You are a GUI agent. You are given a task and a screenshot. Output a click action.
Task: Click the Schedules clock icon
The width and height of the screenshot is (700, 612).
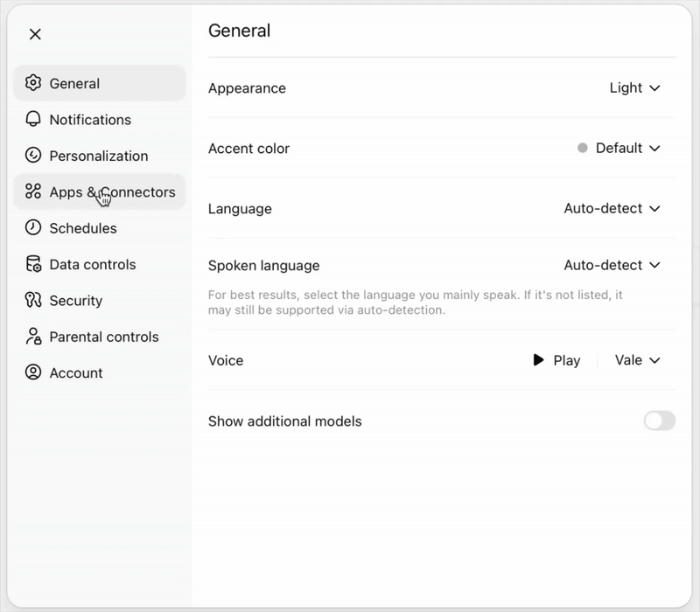point(32,228)
